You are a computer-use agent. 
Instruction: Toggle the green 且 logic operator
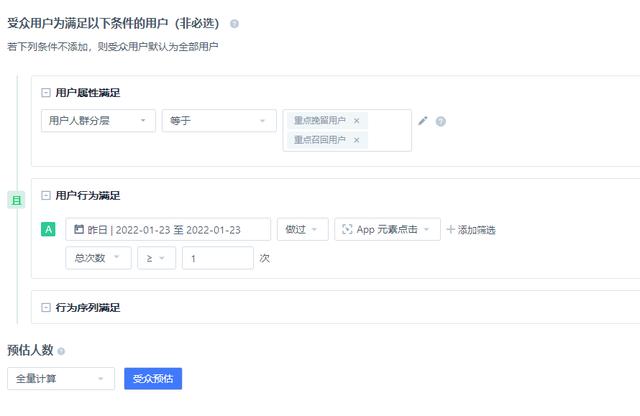coord(15,201)
